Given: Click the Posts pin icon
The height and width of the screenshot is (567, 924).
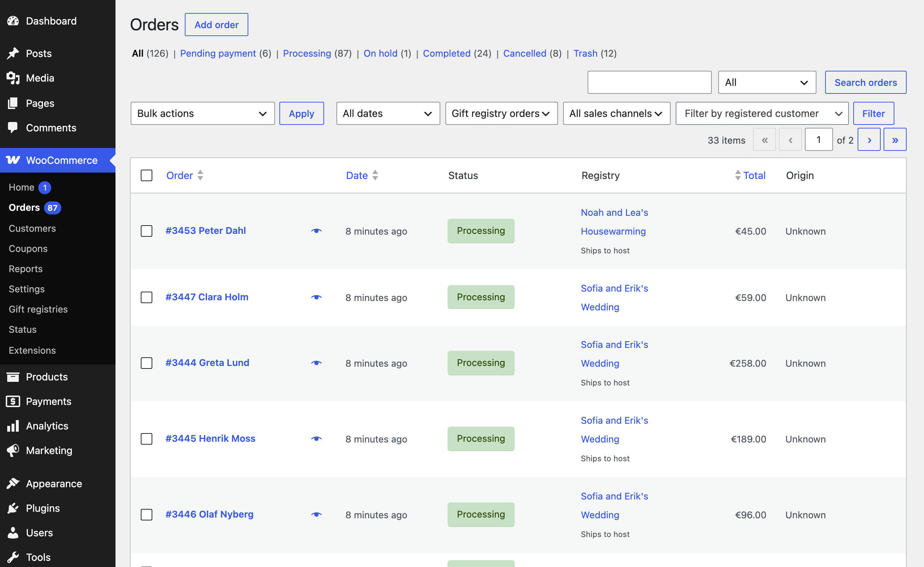Looking at the screenshot, I should (x=13, y=53).
